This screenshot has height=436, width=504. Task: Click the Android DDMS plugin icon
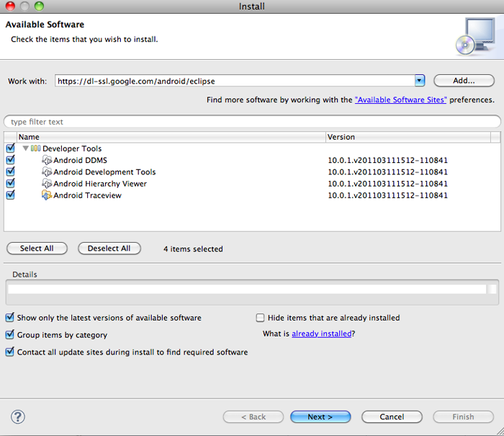point(48,160)
